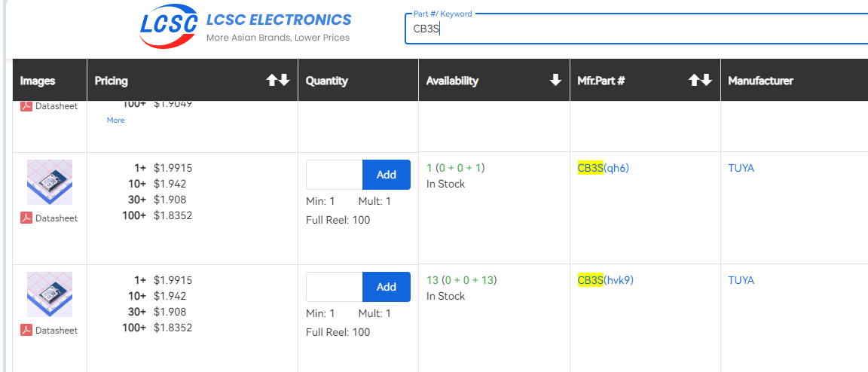Click Add button for CB3S(hvk9)
The height and width of the screenshot is (372, 868).
pos(387,287)
